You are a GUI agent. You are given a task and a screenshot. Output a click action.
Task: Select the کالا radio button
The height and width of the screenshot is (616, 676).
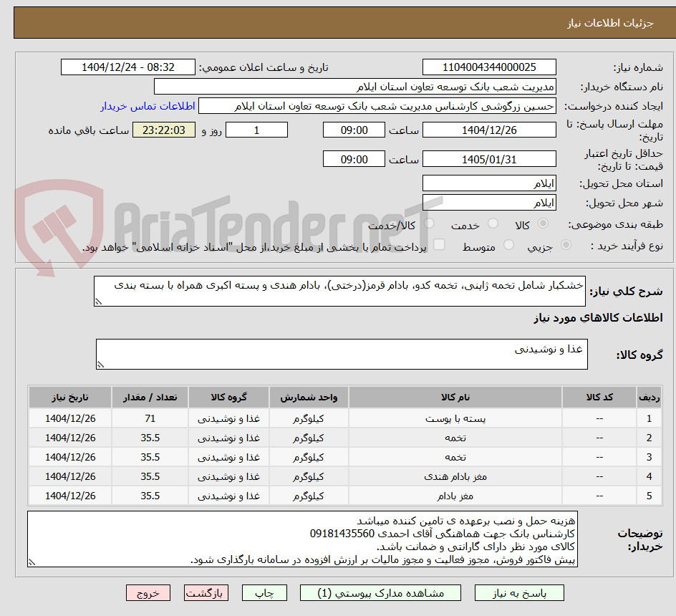[543, 223]
